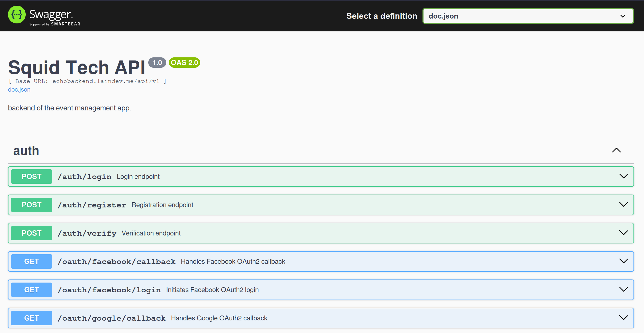Click the 1.0 version badge
Image resolution: width=644 pixels, height=333 pixels.
point(157,63)
